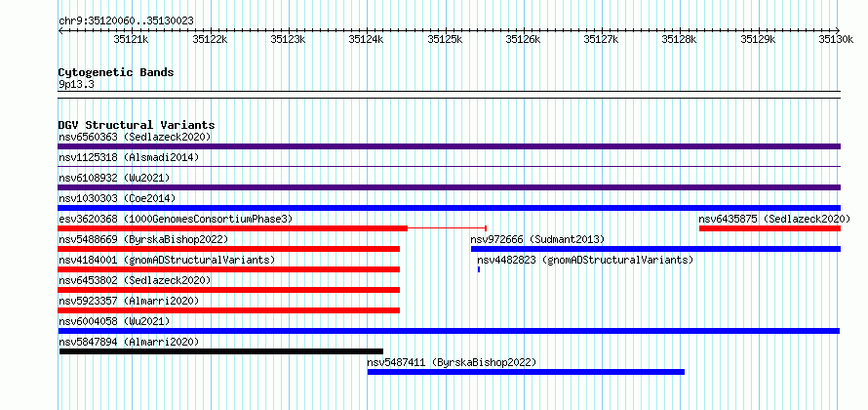Select the nsv1030303 blue variant bar
868x410 pixels.
point(449,208)
